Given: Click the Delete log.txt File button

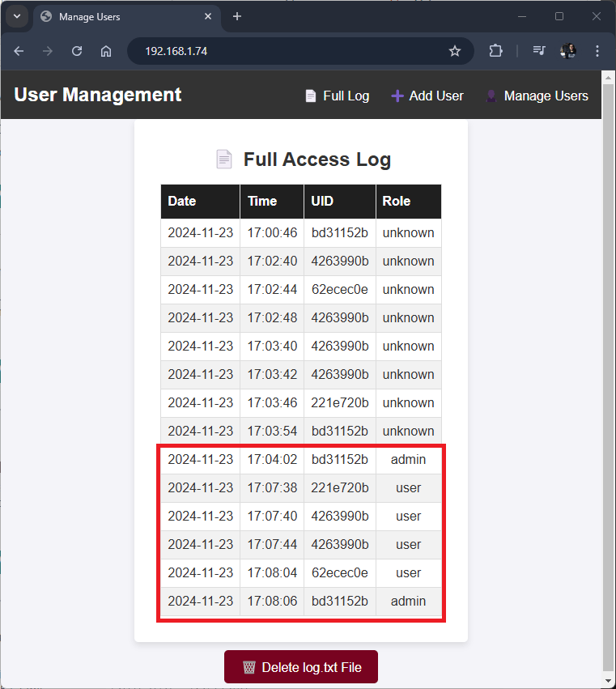Looking at the screenshot, I should pyautogui.click(x=300, y=666).
